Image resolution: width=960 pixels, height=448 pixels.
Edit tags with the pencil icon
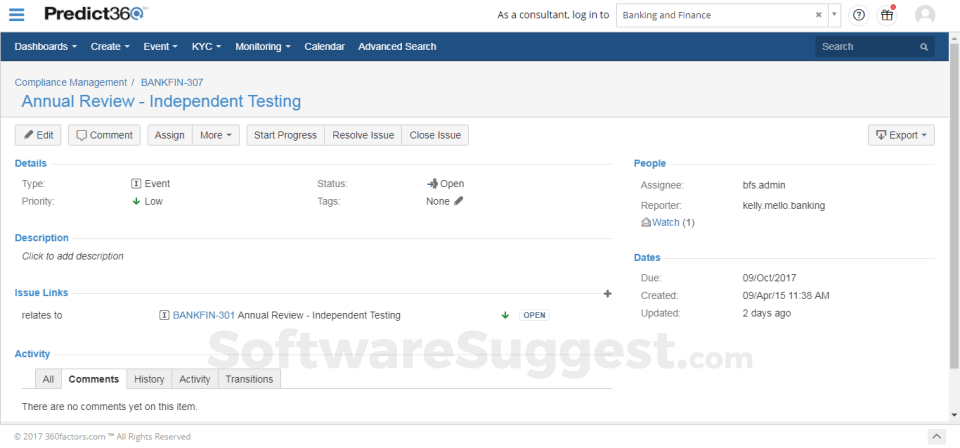coord(459,201)
